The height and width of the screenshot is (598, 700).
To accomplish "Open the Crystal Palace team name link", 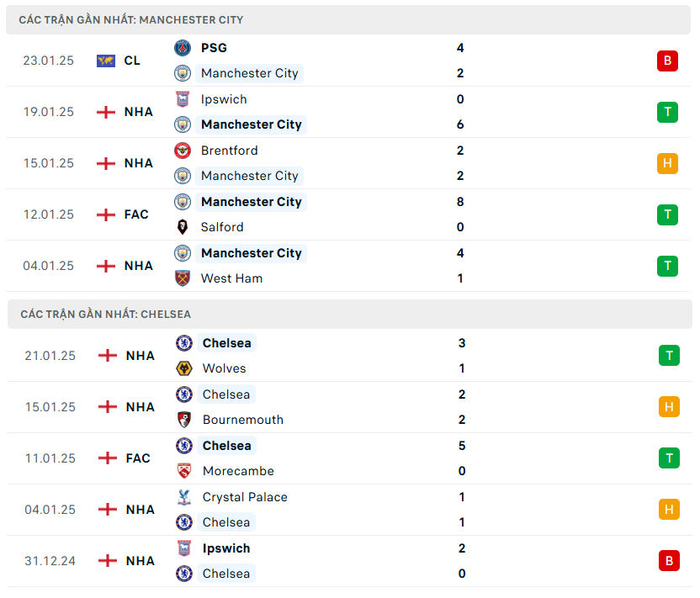I will [x=245, y=497].
